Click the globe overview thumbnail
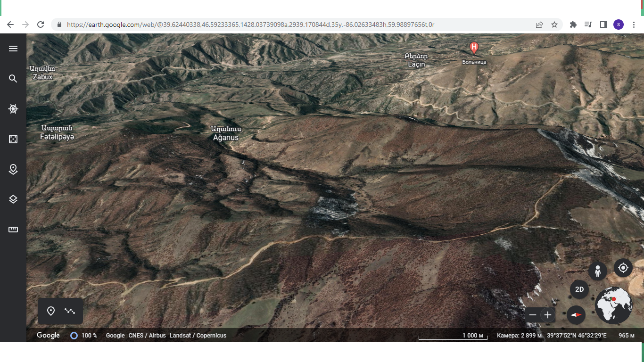The height and width of the screenshot is (362, 644). [x=613, y=305]
